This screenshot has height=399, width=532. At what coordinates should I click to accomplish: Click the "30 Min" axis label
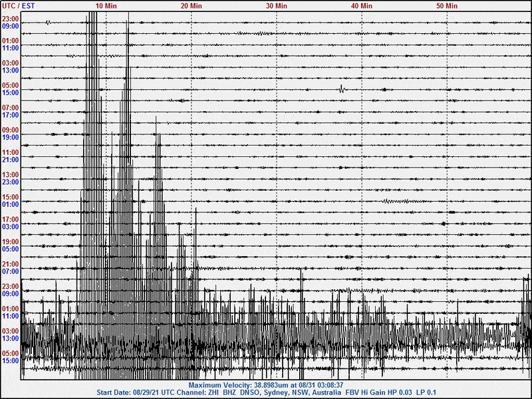pyautogui.click(x=276, y=6)
